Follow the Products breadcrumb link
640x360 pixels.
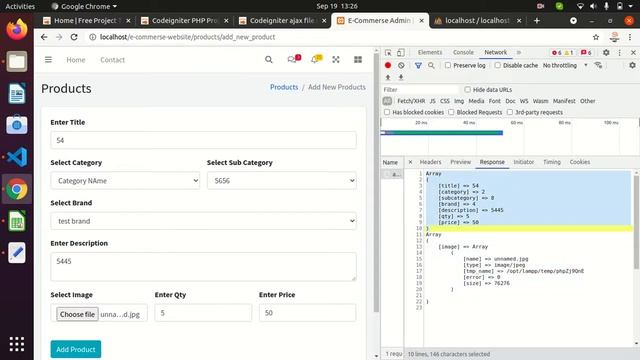click(284, 87)
